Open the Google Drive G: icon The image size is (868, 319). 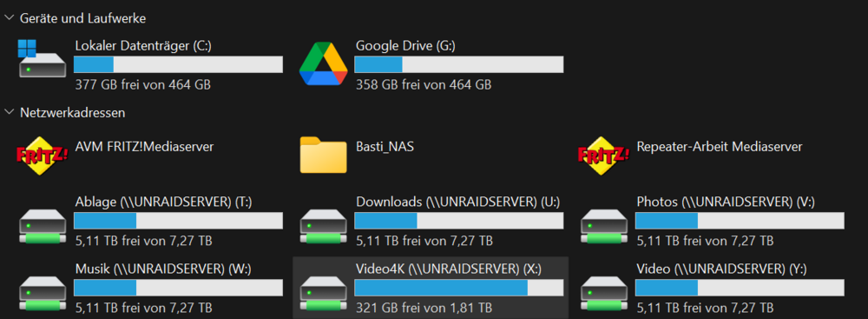coord(323,63)
